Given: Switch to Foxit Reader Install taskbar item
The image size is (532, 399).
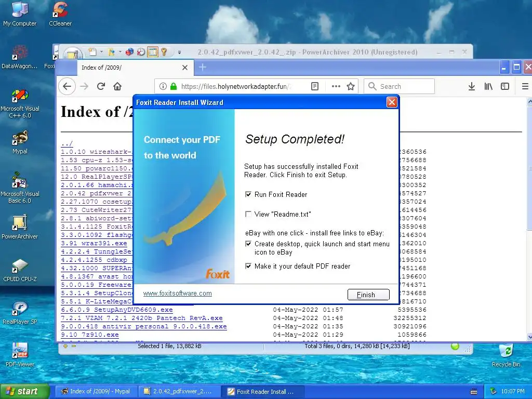Looking at the screenshot, I should (262, 391).
